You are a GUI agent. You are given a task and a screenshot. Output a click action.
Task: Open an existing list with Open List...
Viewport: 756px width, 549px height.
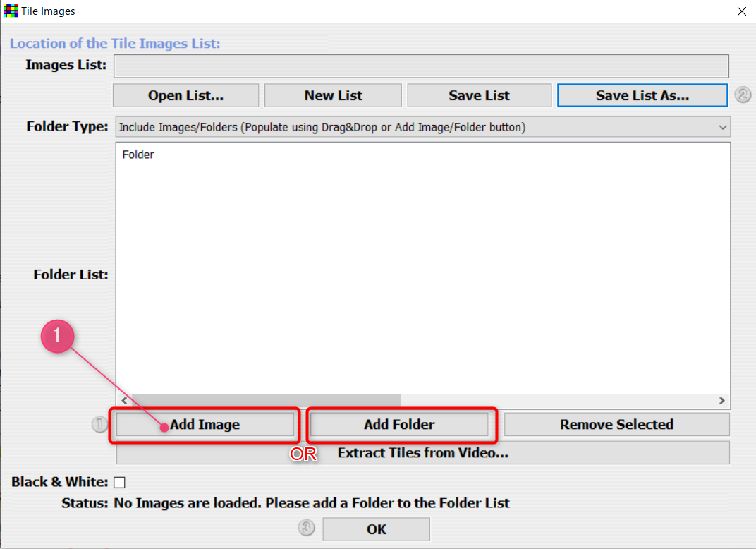pos(185,95)
